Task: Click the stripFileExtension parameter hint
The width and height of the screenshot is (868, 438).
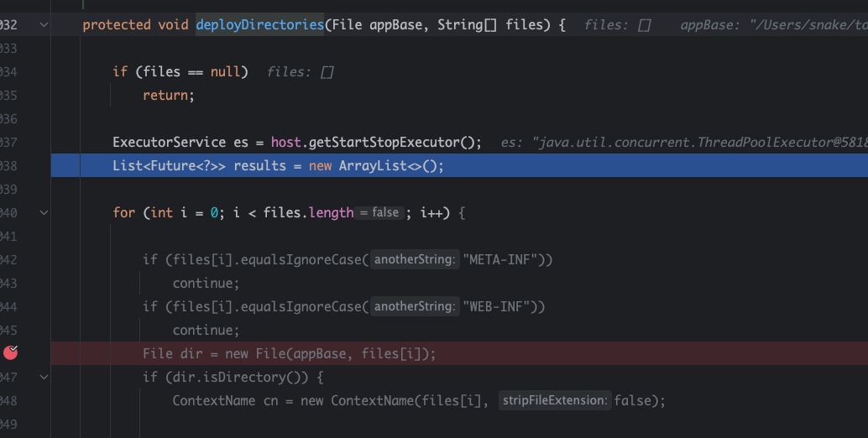Action: pyautogui.click(x=554, y=401)
